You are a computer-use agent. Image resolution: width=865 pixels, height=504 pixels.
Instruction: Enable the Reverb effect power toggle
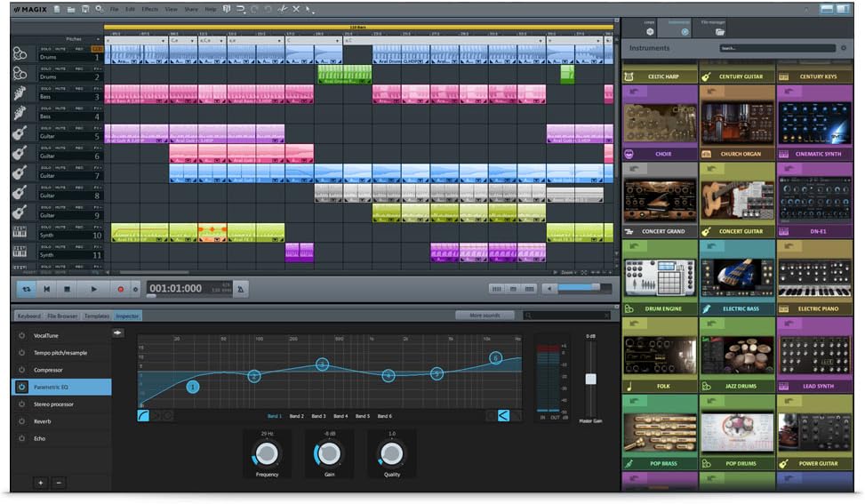(21, 421)
